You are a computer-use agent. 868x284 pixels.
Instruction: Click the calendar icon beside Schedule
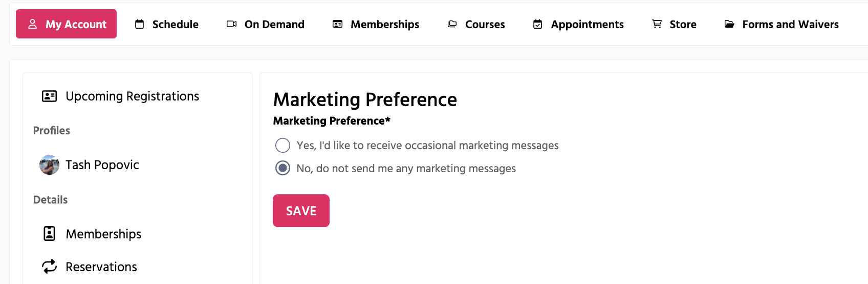[x=139, y=24]
